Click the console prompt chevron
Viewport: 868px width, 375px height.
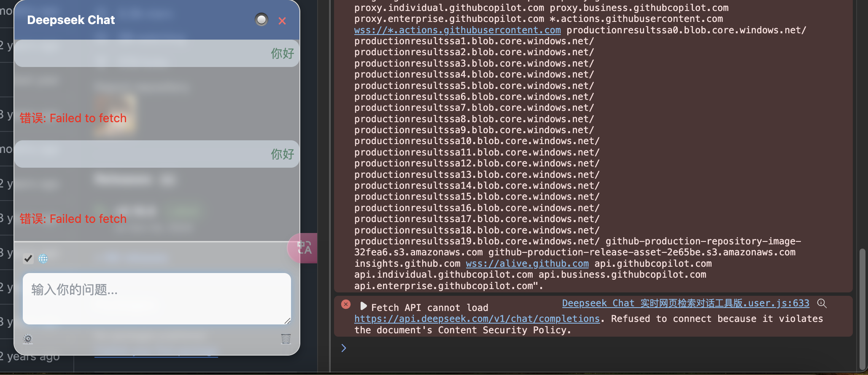coord(344,348)
